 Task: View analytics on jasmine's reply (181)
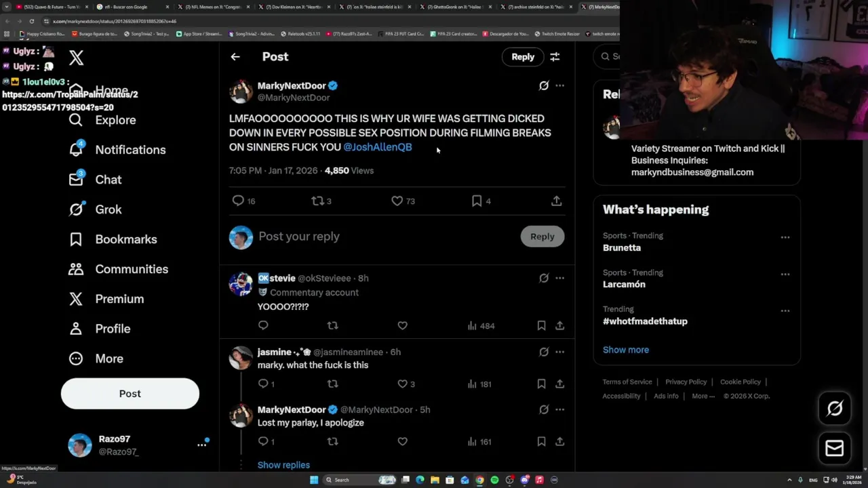coord(479,384)
